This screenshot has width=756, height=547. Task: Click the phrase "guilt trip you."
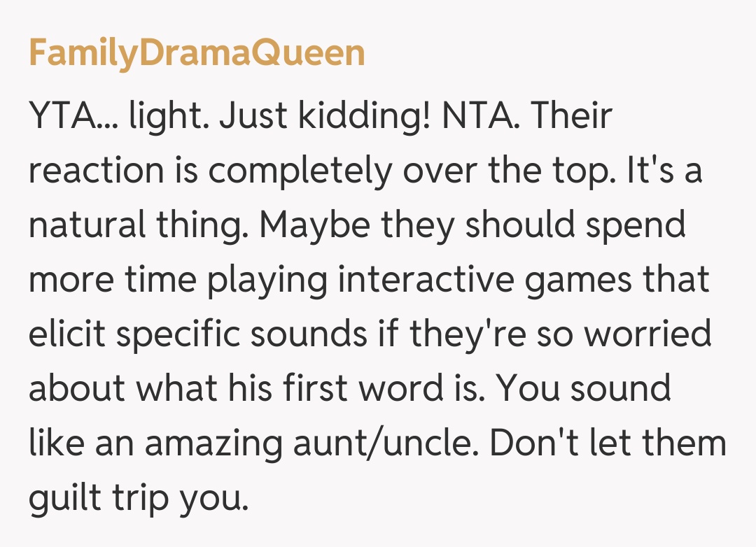click(139, 497)
